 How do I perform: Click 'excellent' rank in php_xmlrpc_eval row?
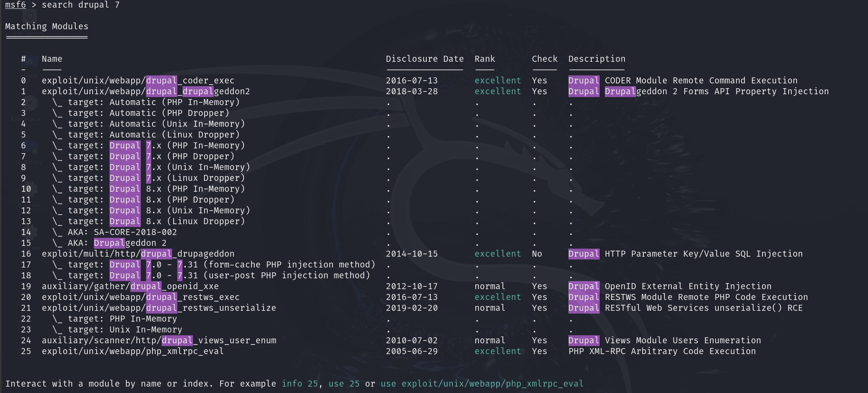coord(498,351)
